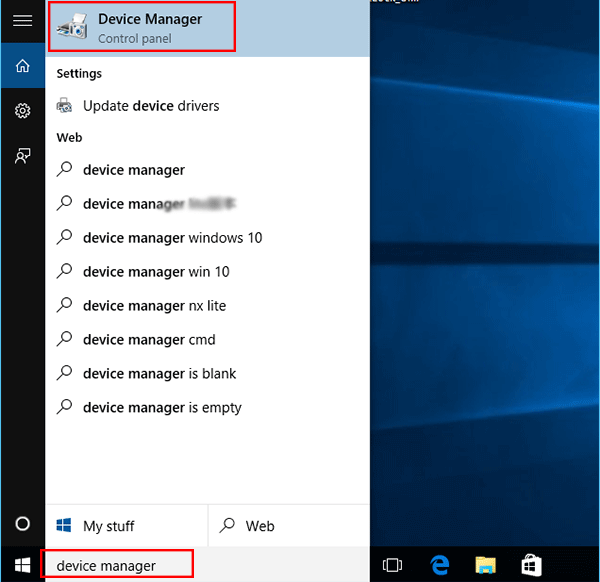Expand the hamburger menu
This screenshot has height=582, width=600.
[x=22, y=20]
